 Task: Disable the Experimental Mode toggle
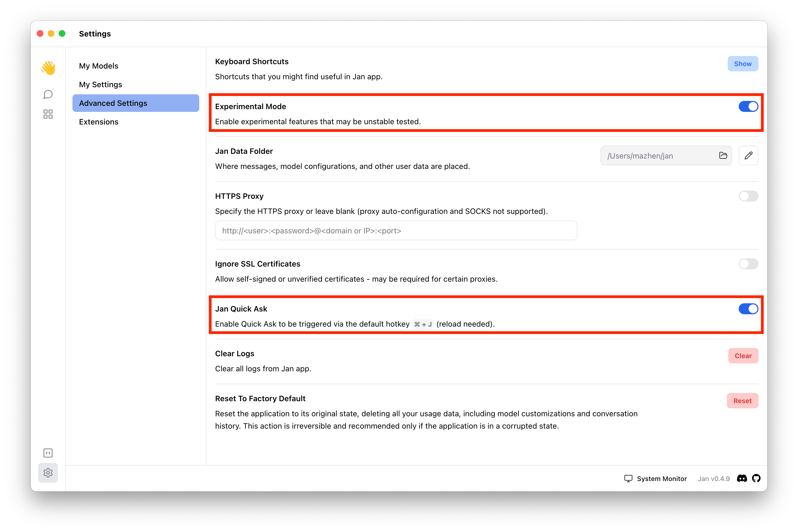748,106
